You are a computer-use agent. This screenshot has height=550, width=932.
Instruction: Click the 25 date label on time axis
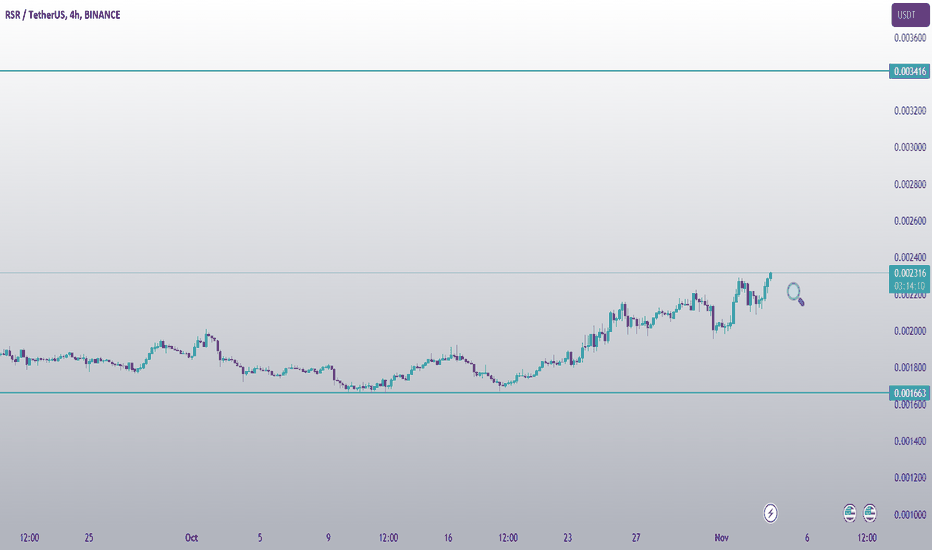(x=89, y=538)
